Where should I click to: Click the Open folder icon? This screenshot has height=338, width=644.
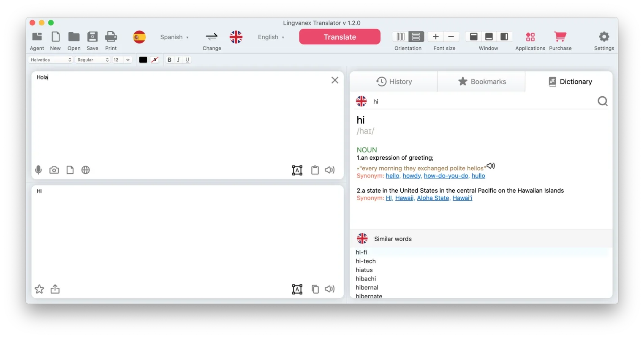pos(74,37)
